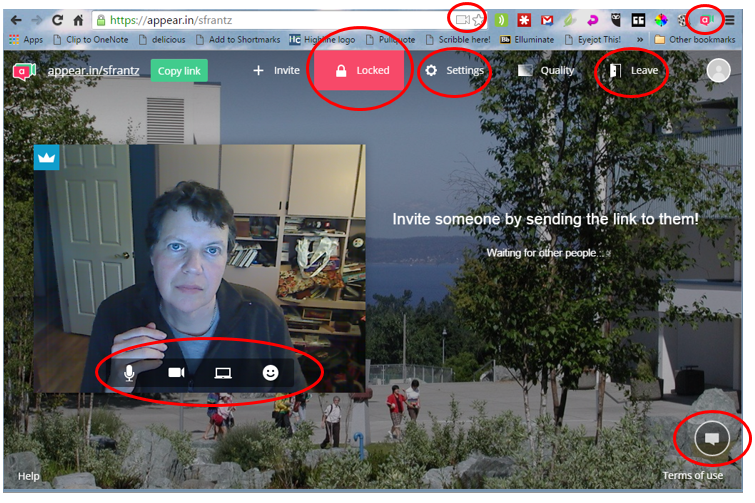755x503 pixels.
Task: Open the delicious bookmark
Action: (162, 39)
